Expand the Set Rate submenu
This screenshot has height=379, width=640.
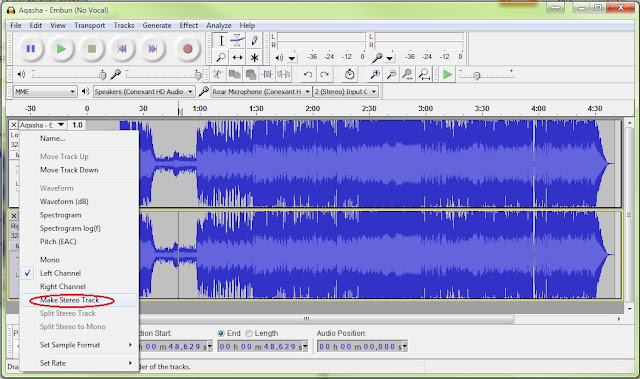[x=79, y=363]
